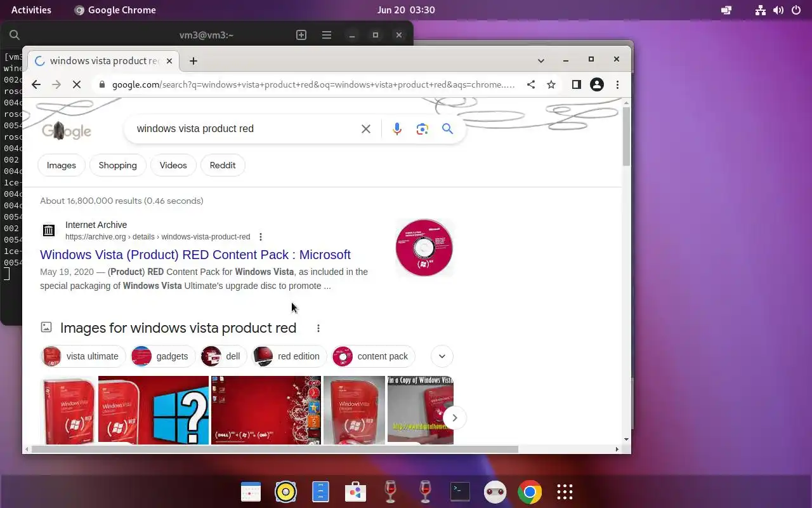Search by image with Google Lens
This screenshot has width=812, height=508.
pyautogui.click(x=422, y=129)
